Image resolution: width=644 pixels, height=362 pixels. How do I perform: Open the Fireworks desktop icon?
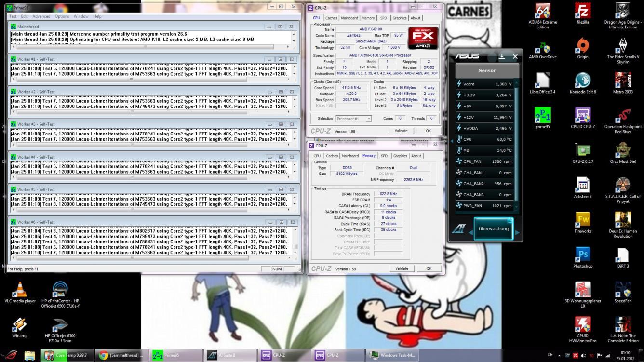[x=583, y=223]
